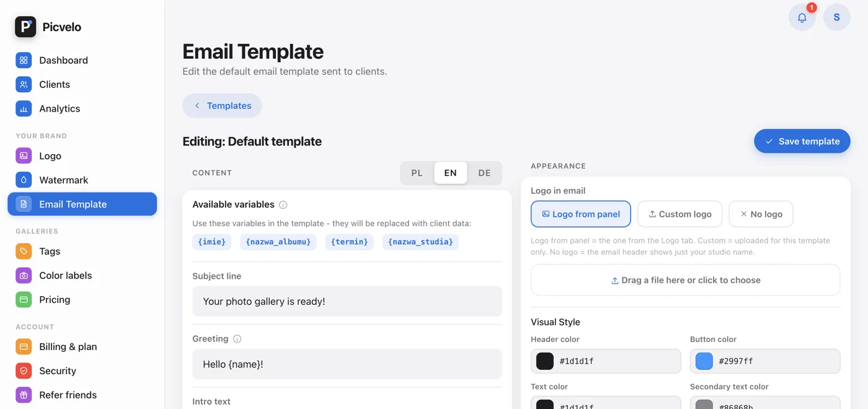
Task: Select Logo from panel option
Action: point(581,214)
